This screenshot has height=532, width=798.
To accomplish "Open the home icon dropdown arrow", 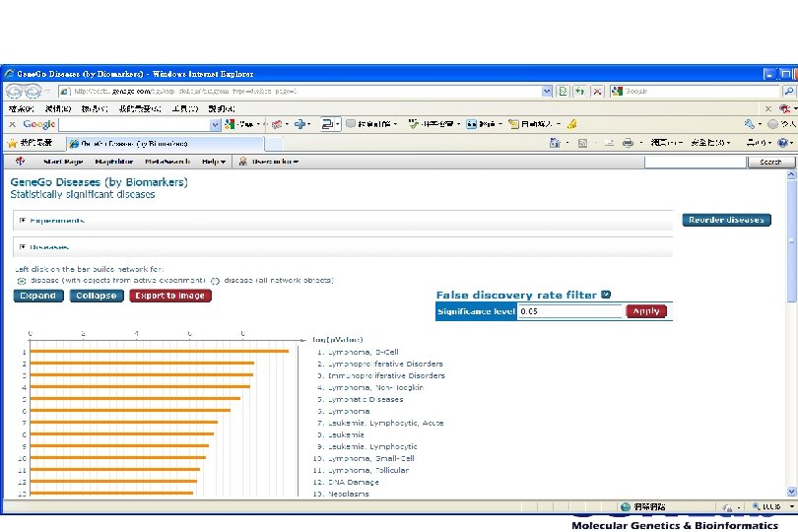I will [566, 143].
